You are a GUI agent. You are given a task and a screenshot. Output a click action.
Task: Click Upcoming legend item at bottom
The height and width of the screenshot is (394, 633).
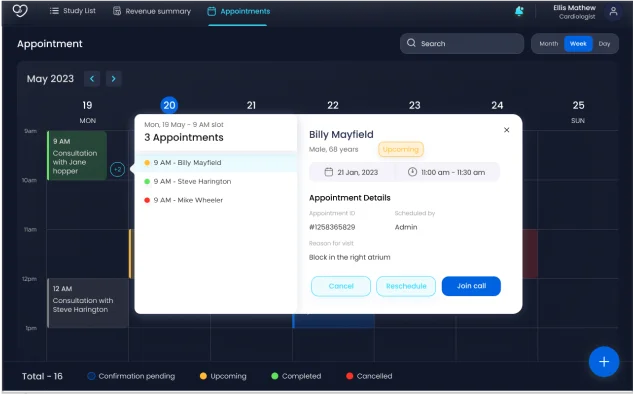click(x=223, y=376)
